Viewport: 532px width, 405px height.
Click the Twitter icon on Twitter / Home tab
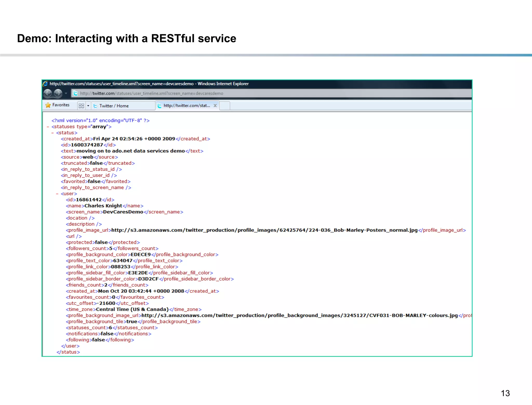pos(95,106)
